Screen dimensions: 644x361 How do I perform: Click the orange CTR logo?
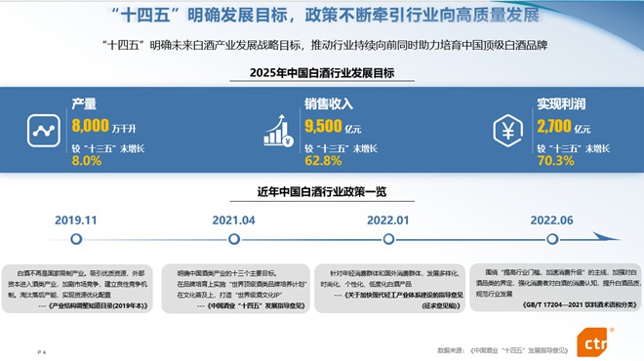coord(592,341)
